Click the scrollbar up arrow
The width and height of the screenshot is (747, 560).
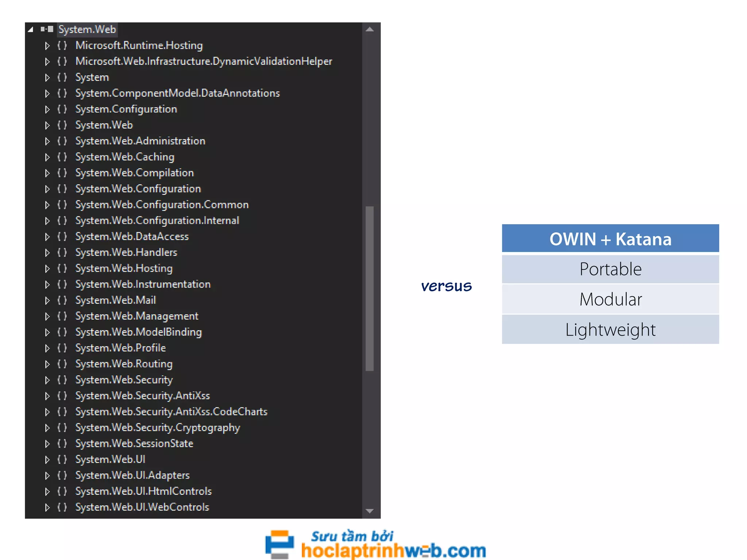369,30
